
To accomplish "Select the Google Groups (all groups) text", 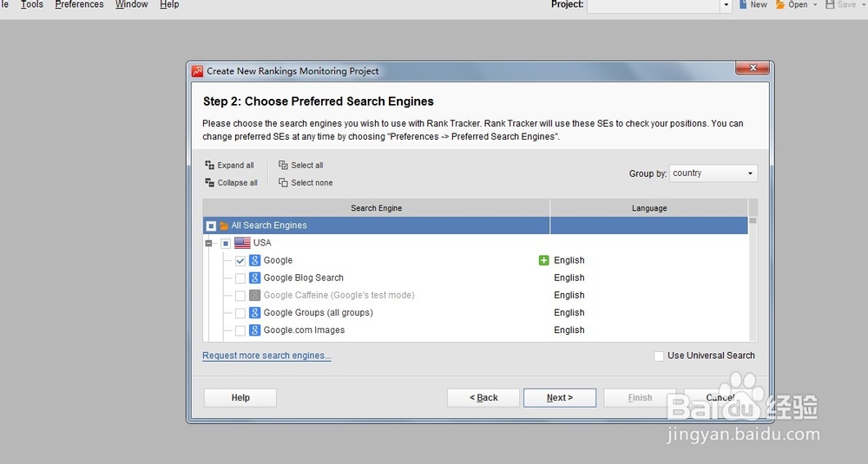I will [319, 312].
